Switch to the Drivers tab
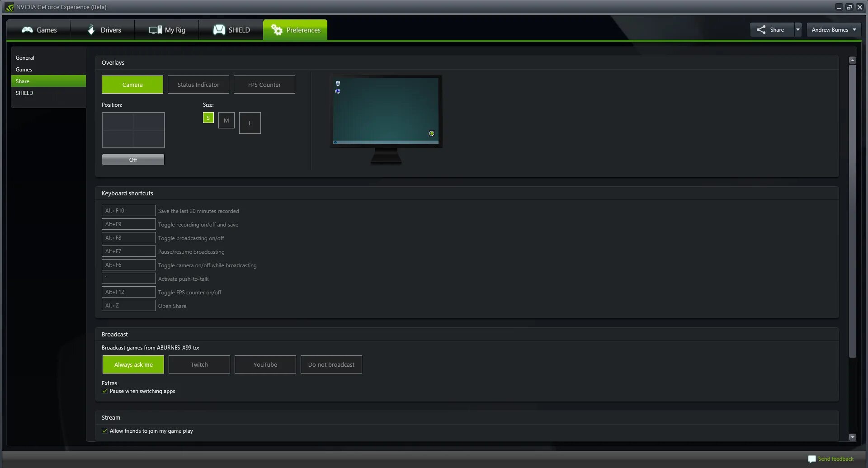This screenshot has height=468, width=868. click(x=103, y=30)
